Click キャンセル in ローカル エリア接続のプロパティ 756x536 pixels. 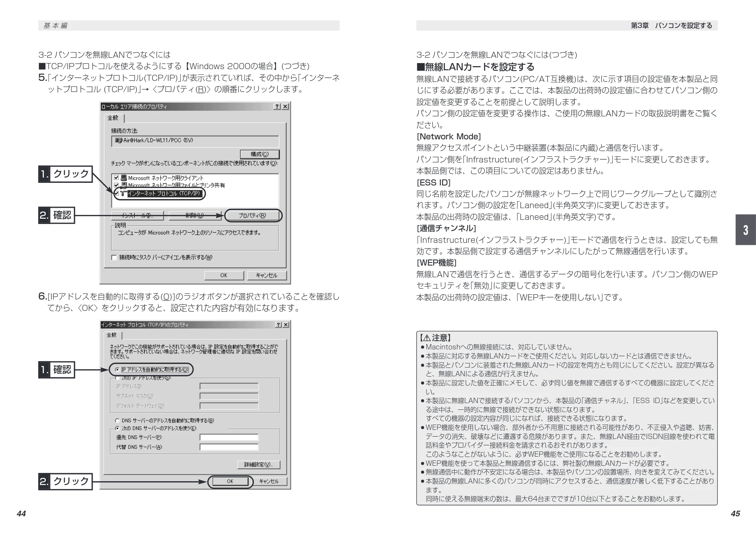[x=266, y=275]
